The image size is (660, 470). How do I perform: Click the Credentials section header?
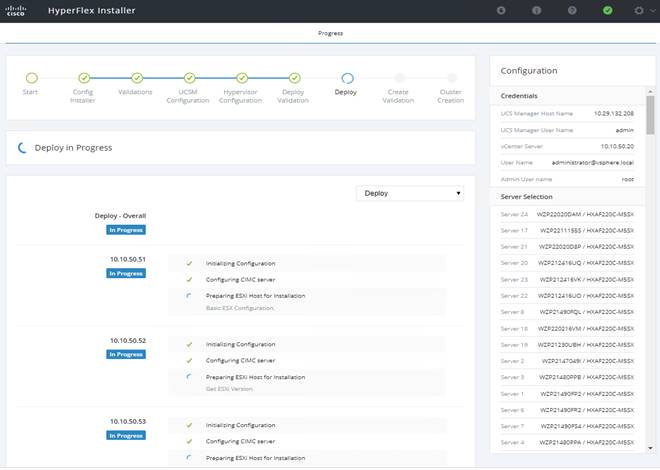click(567, 96)
